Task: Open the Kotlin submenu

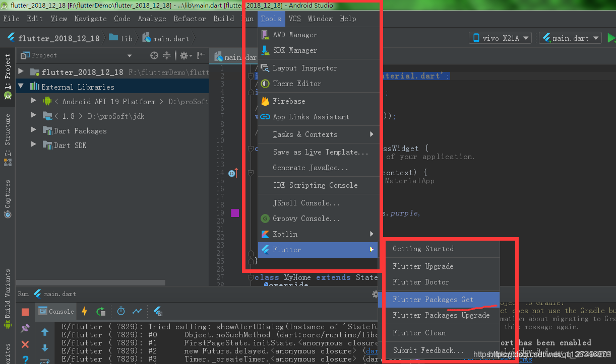Action: pos(318,234)
